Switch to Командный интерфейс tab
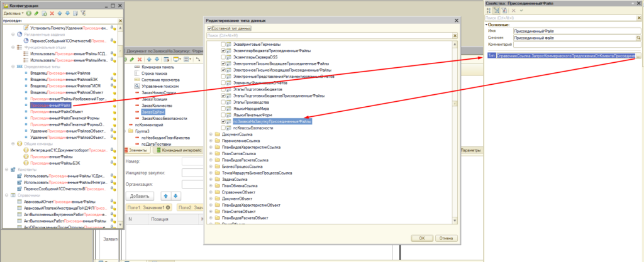644x262 pixels. pyautogui.click(x=178, y=150)
